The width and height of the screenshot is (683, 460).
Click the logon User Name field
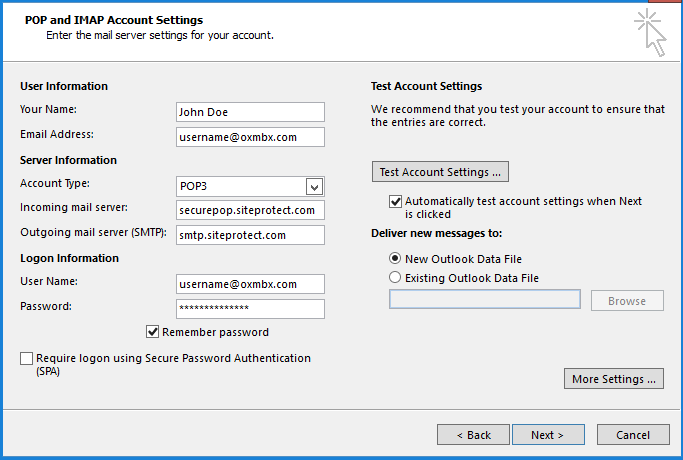click(x=250, y=284)
